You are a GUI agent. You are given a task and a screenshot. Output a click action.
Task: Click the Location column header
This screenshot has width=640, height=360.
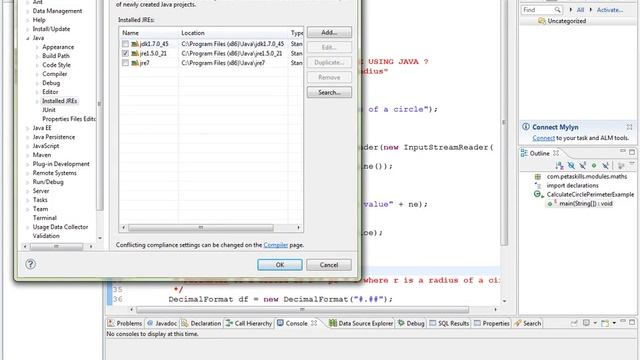coord(233,33)
